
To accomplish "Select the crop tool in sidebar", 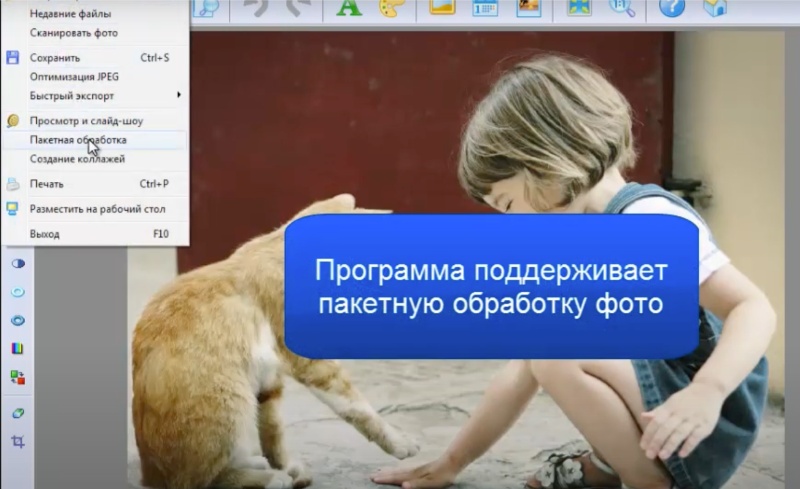I will coord(18,442).
